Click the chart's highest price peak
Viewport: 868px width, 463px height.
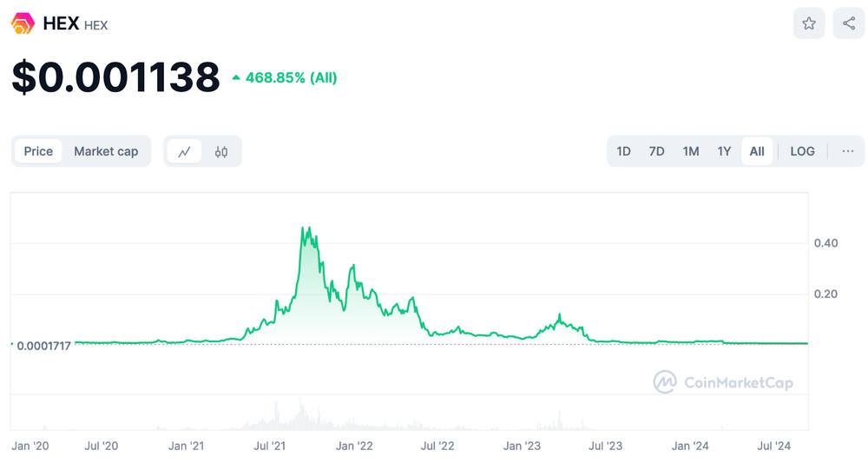click(309, 227)
